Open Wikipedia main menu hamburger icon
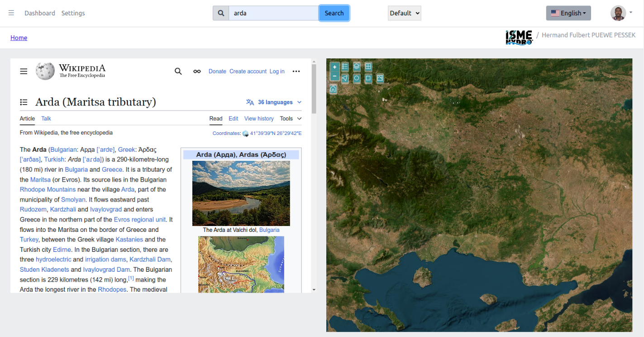Viewport: 644px width, 337px height. pyautogui.click(x=24, y=71)
